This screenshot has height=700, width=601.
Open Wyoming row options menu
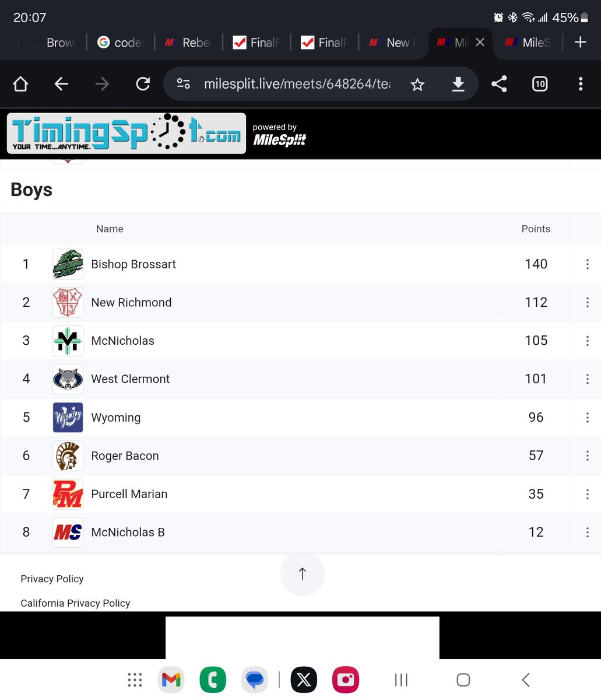coord(587,417)
